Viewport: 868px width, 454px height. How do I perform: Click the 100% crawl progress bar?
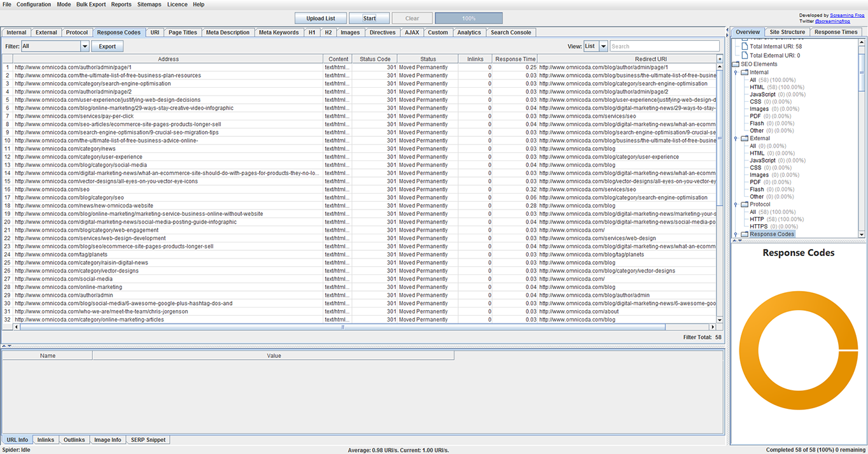(469, 18)
